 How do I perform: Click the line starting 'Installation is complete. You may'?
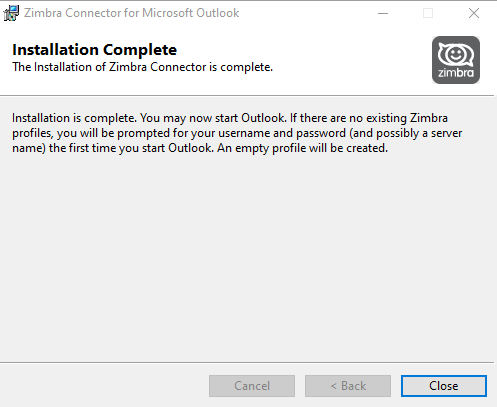click(230, 118)
